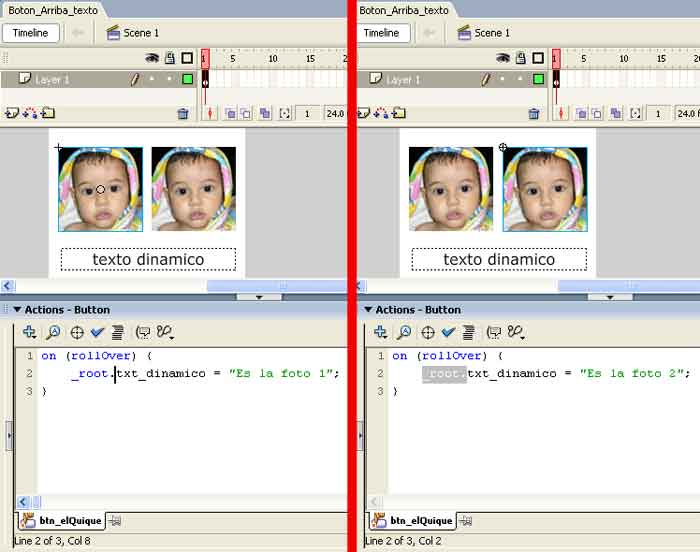Expand the right Actions script navigator sidebar
The height and width of the screenshot is (552, 700).
coord(360,435)
